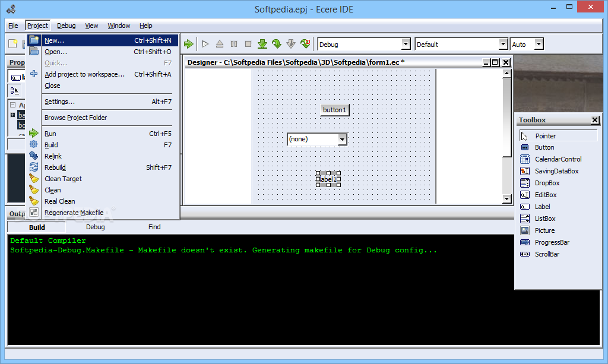608x364 pixels.
Task: Choose the EditBox icon in the Toolbox
Action: (x=525, y=195)
